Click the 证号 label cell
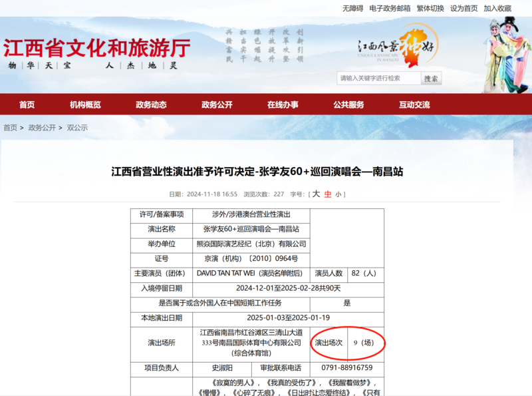This screenshot has width=532, height=396. pyautogui.click(x=162, y=259)
